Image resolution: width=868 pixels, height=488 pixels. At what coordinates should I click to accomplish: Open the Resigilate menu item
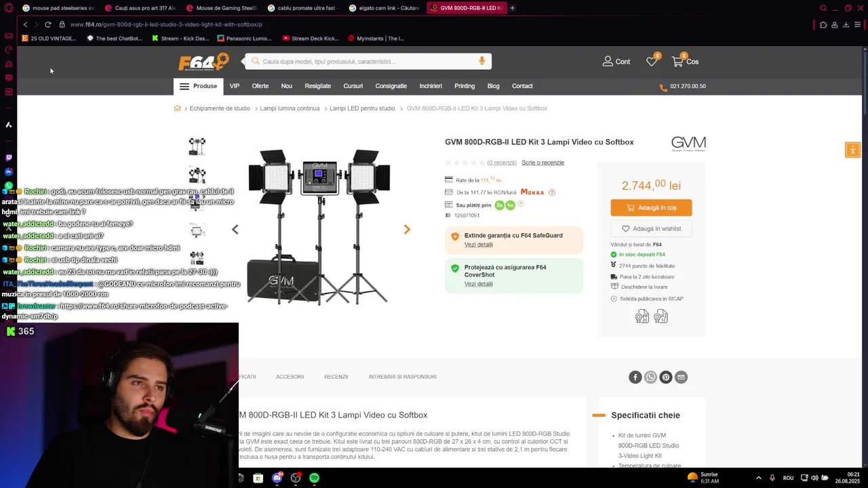pyautogui.click(x=318, y=86)
